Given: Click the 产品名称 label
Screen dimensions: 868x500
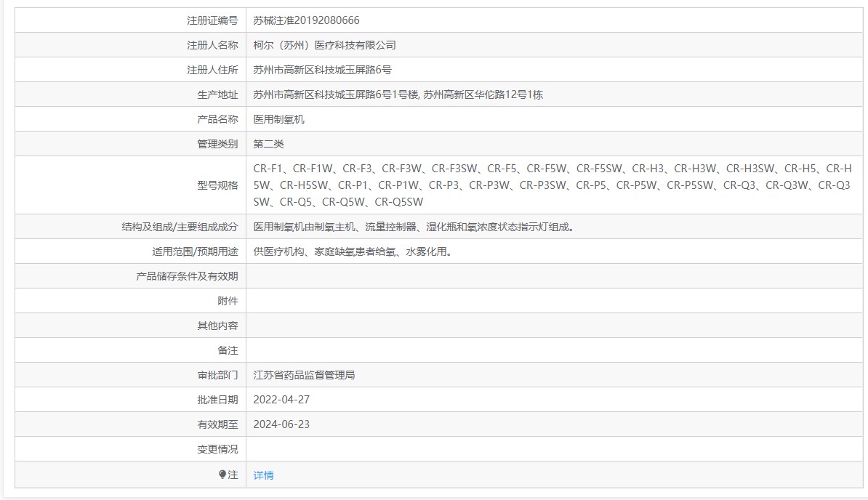Looking at the screenshot, I should tap(217, 119).
